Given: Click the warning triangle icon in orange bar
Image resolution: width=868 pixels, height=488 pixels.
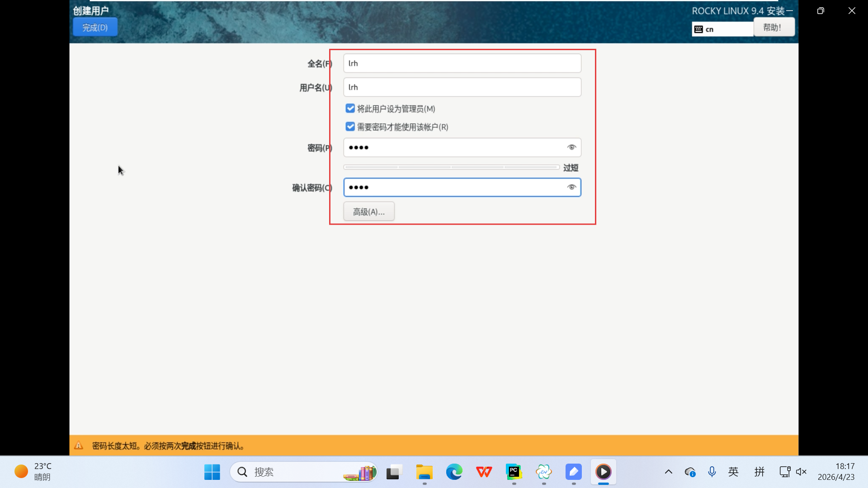Looking at the screenshot, I should tap(79, 446).
